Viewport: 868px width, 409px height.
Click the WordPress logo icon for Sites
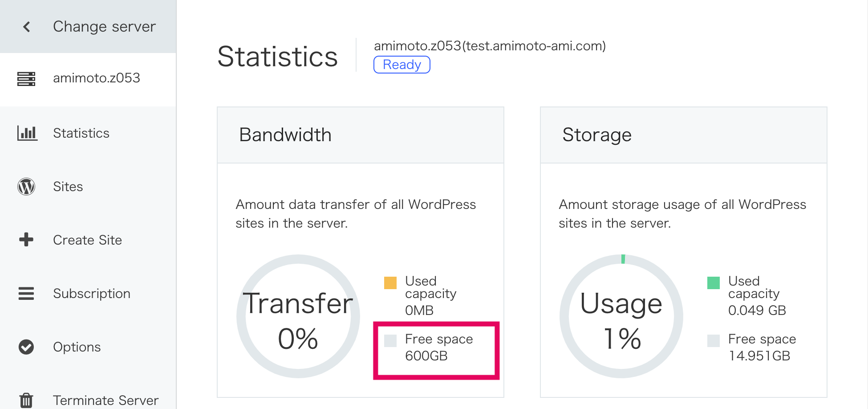26,187
